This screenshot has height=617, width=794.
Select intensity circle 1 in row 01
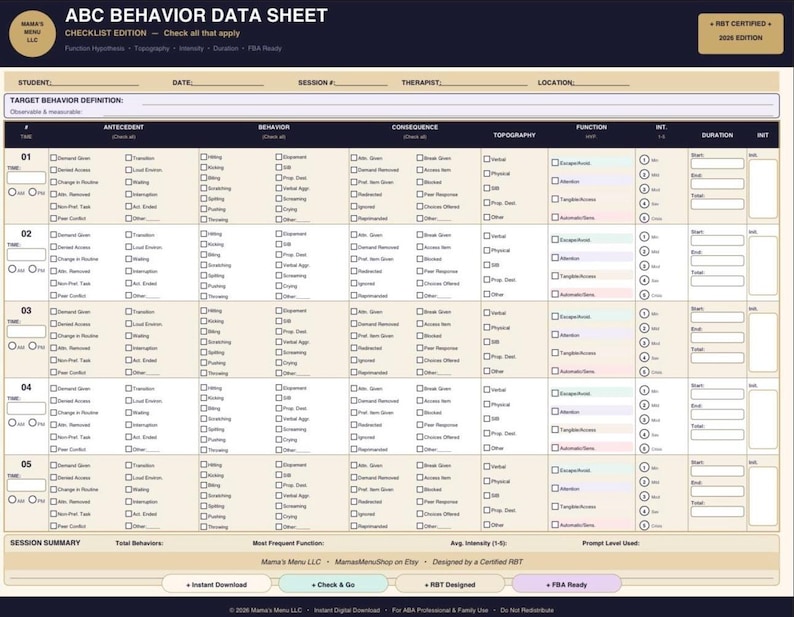(x=644, y=160)
